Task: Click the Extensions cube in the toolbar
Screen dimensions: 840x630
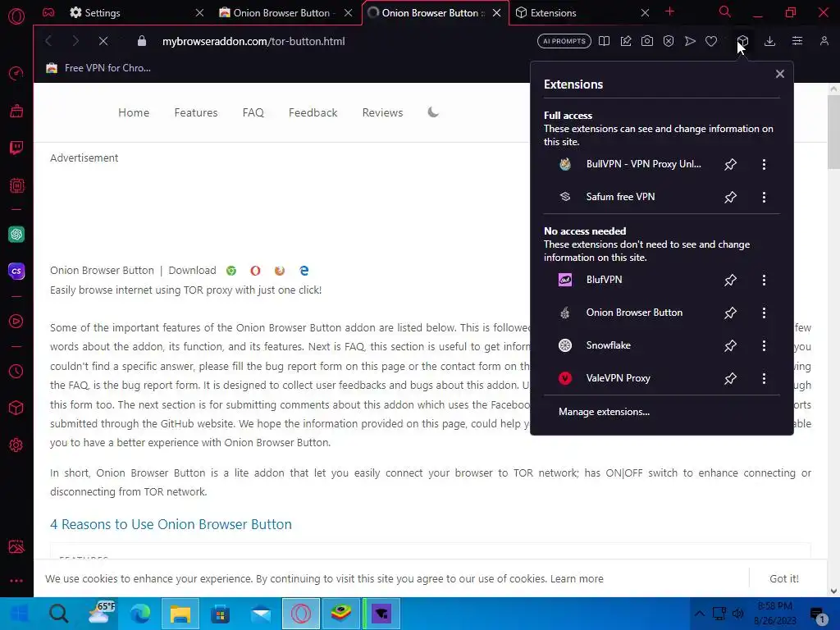Action: [742, 41]
